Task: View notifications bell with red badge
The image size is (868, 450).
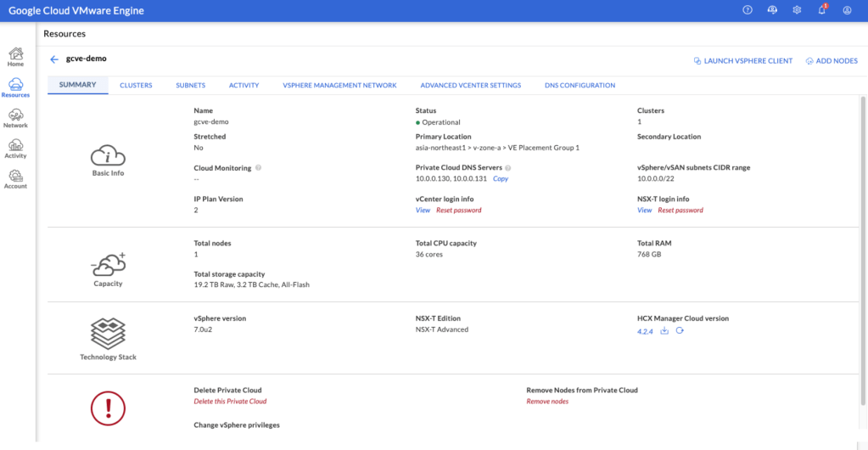Action: pos(821,10)
